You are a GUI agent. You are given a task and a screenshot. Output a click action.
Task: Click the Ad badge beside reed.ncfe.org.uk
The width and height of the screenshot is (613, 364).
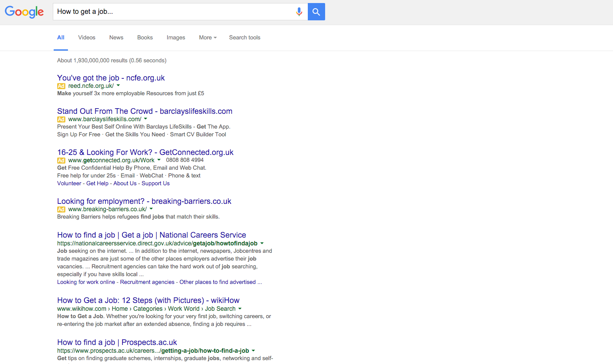tap(61, 86)
